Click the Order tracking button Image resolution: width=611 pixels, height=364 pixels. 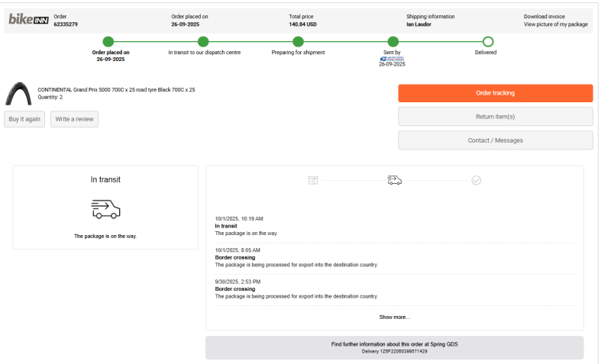click(495, 93)
